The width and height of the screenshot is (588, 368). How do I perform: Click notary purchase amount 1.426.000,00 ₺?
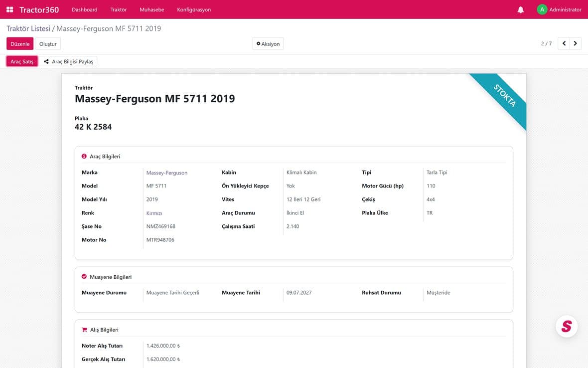point(163,346)
